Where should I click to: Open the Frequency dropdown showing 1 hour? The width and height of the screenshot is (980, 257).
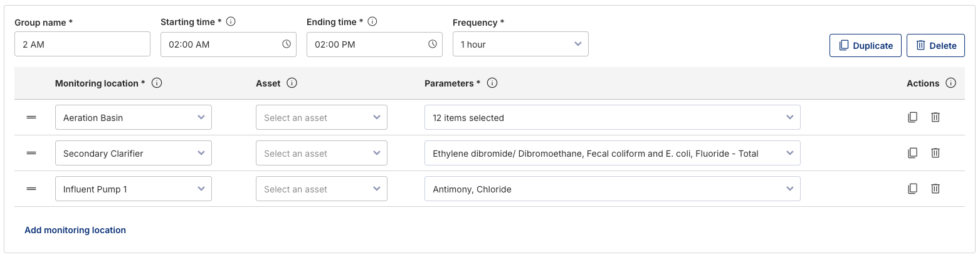pyautogui.click(x=520, y=45)
